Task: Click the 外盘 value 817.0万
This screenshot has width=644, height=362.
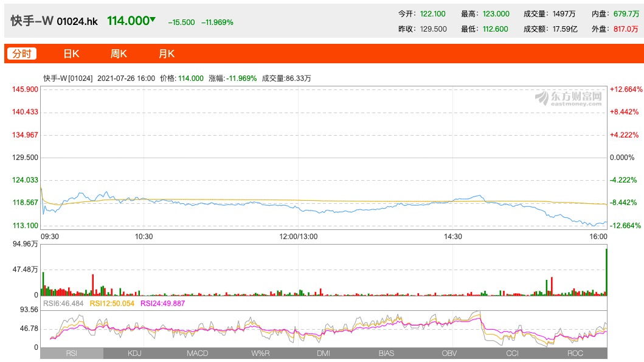Action: (x=626, y=29)
